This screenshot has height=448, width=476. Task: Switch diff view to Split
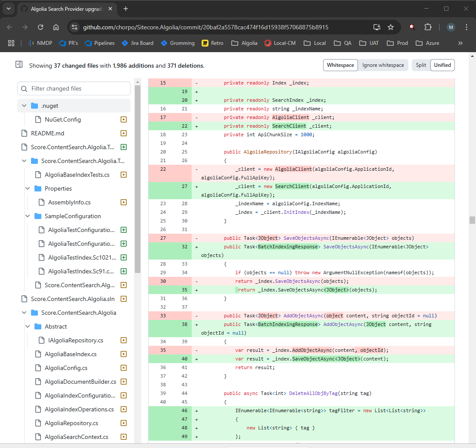tap(421, 65)
